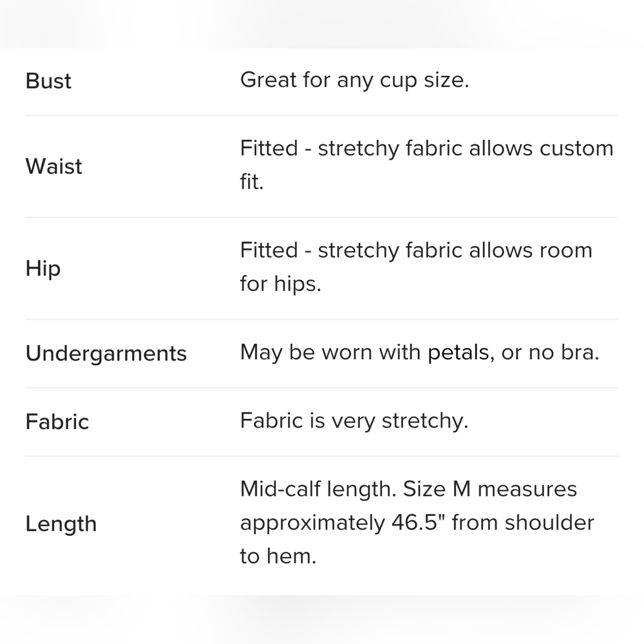Select the Hip row label

[x=43, y=269]
